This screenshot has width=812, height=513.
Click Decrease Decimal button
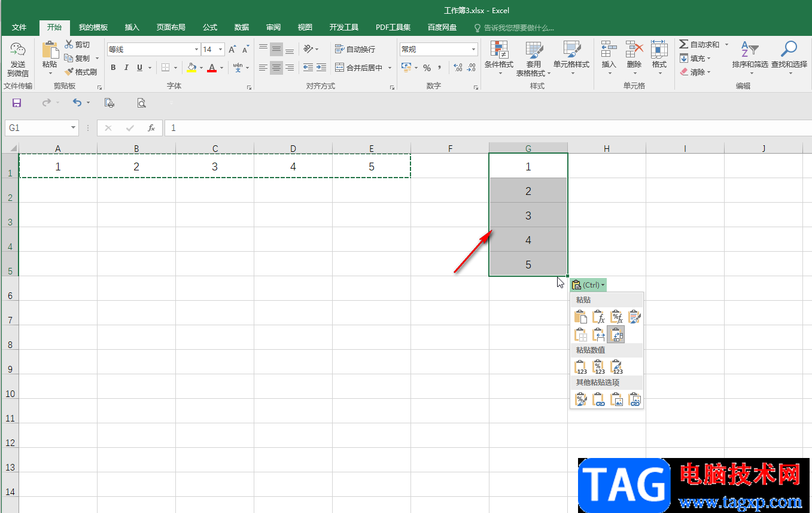tap(471, 68)
